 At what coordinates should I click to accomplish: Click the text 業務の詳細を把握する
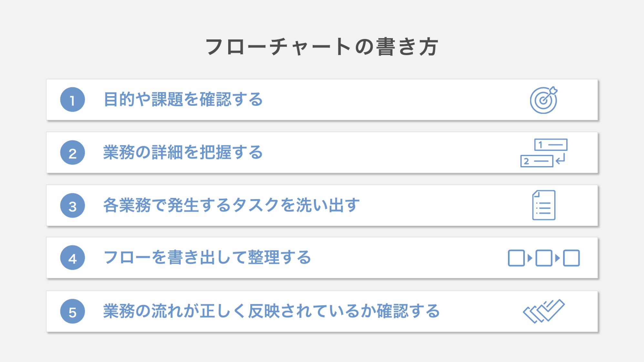(183, 152)
